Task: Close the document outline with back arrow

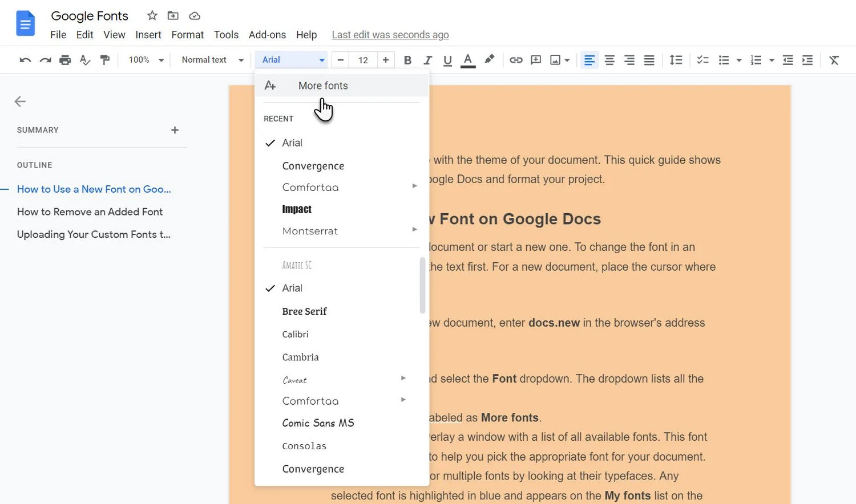Action: coord(20,101)
